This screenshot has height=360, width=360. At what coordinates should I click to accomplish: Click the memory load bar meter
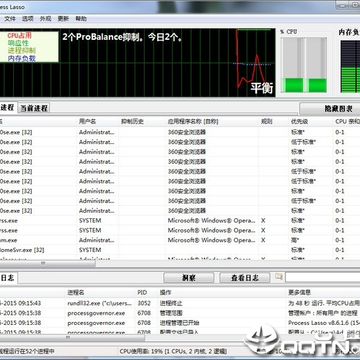pos(350,67)
